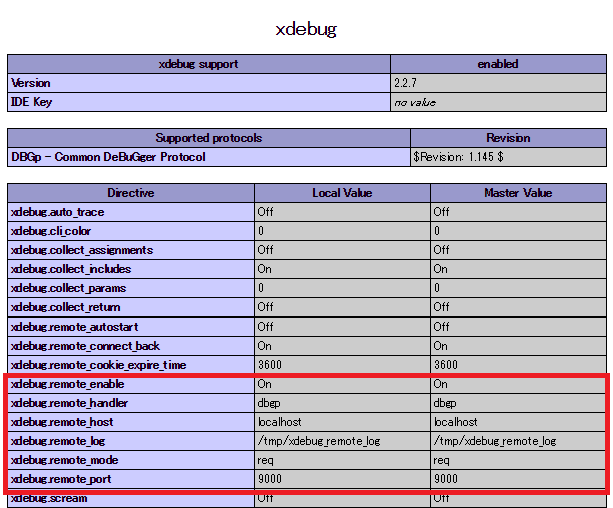Click Local Value req of remote_mode
The width and height of the screenshot is (613, 508).
click(x=342, y=460)
